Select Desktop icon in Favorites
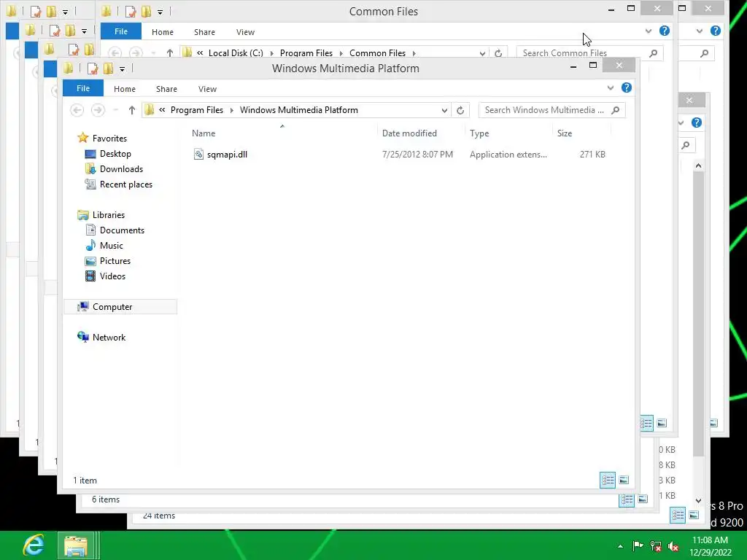 (x=90, y=154)
